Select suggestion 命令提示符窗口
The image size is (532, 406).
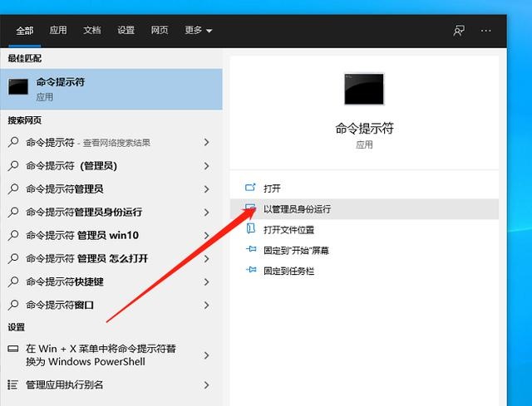pos(111,305)
